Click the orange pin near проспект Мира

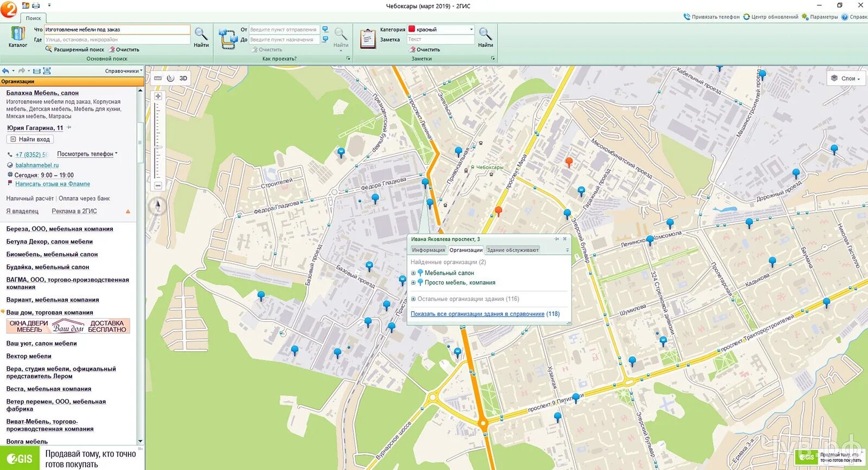click(499, 211)
